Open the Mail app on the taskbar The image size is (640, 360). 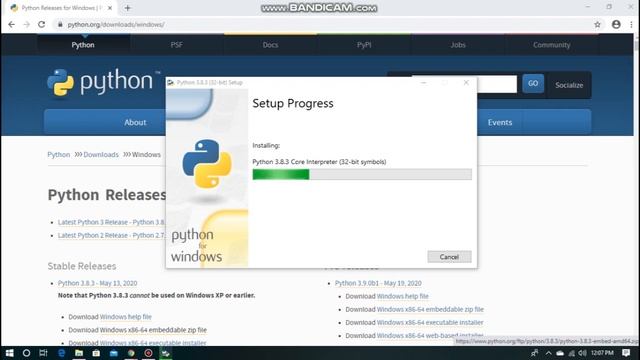114,353
